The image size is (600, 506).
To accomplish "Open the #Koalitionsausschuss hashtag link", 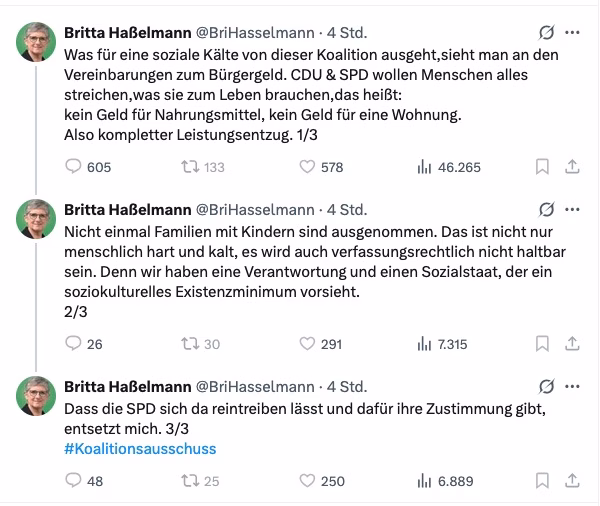I will pos(140,449).
